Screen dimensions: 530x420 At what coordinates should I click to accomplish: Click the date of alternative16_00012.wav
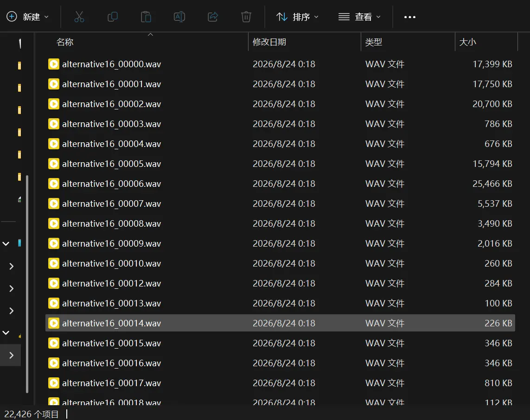(284, 283)
